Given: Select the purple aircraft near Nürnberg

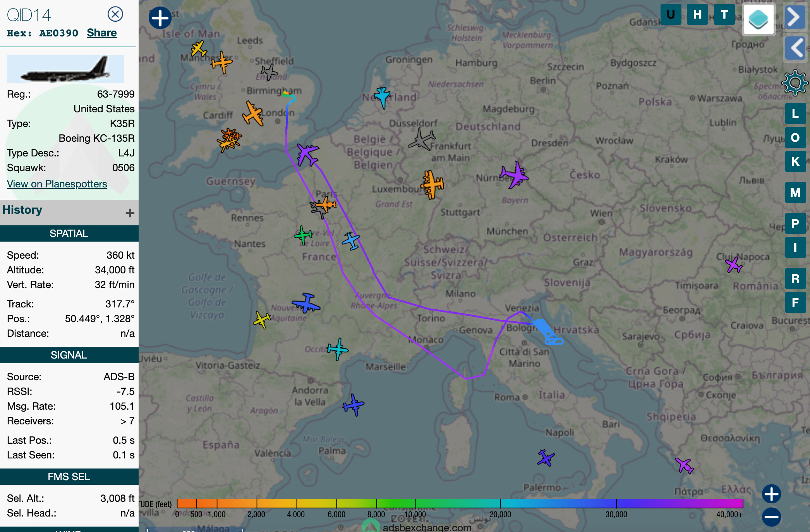Looking at the screenshot, I should (x=514, y=175).
